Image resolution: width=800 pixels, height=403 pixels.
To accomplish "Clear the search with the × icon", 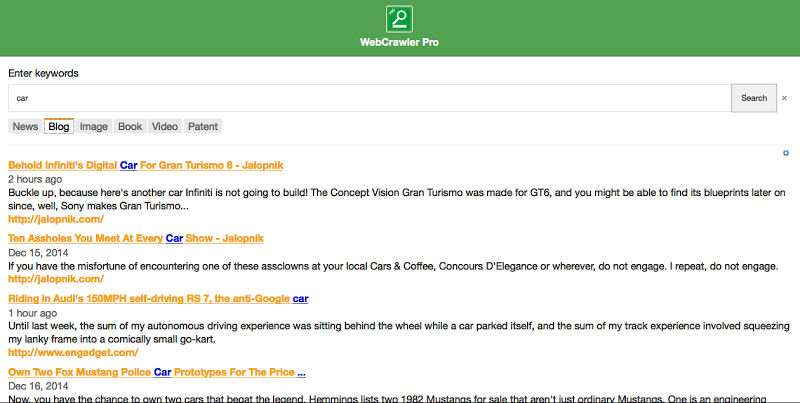I will pyautogui.click(x=784, y=98).
